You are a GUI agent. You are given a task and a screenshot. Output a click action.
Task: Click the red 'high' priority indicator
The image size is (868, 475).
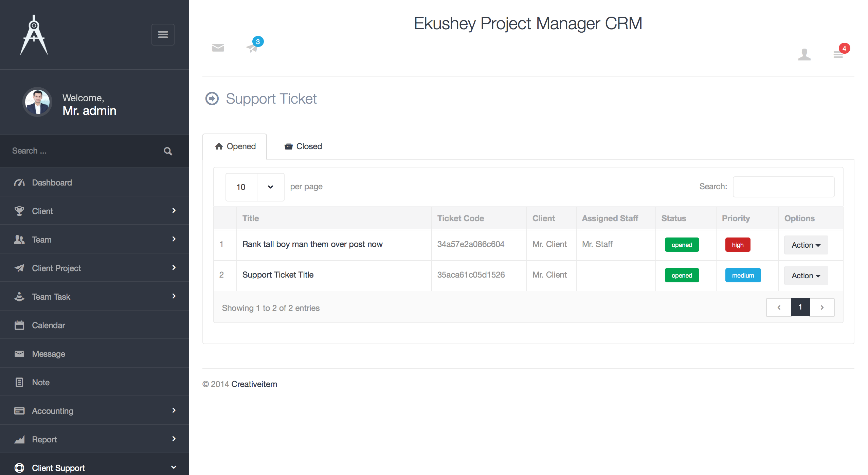point(738,245)
